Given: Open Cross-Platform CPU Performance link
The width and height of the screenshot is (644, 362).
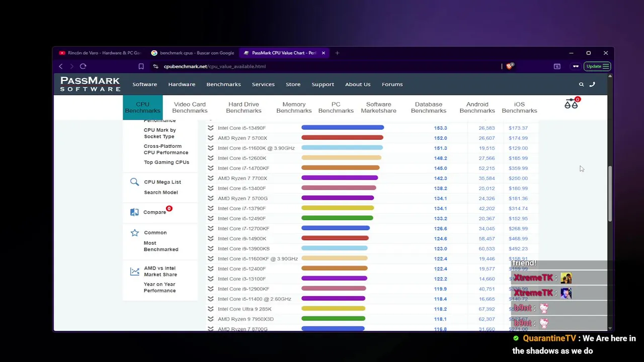Looking at the screenshot, I should 166,149.
